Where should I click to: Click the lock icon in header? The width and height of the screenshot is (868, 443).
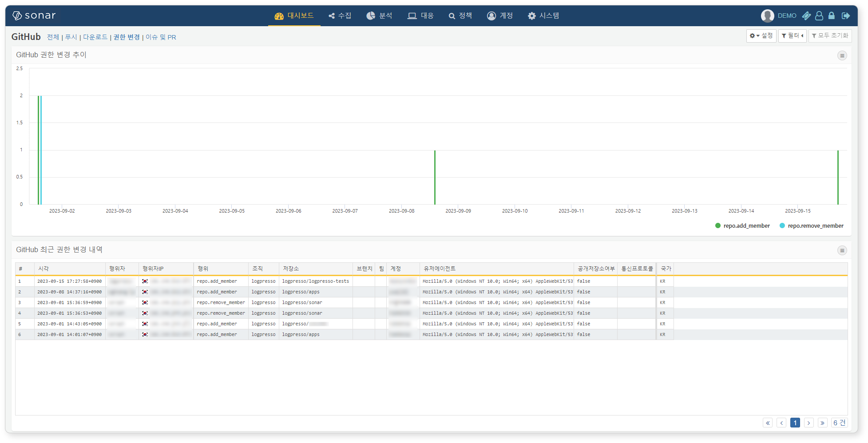832,16
